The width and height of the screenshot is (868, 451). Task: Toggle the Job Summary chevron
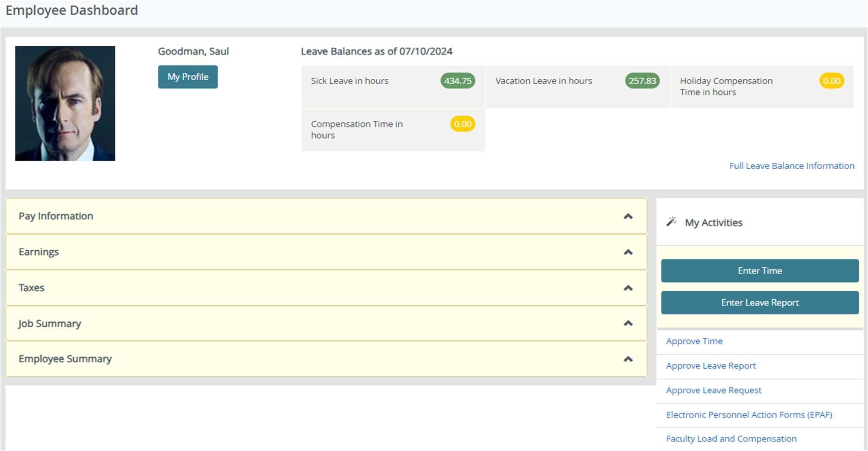point(628,324)
